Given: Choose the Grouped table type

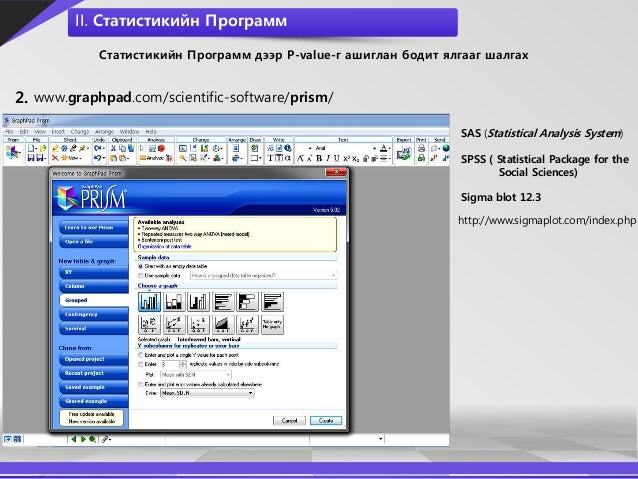Looking at the screenshot, I should tap(94, 300).
